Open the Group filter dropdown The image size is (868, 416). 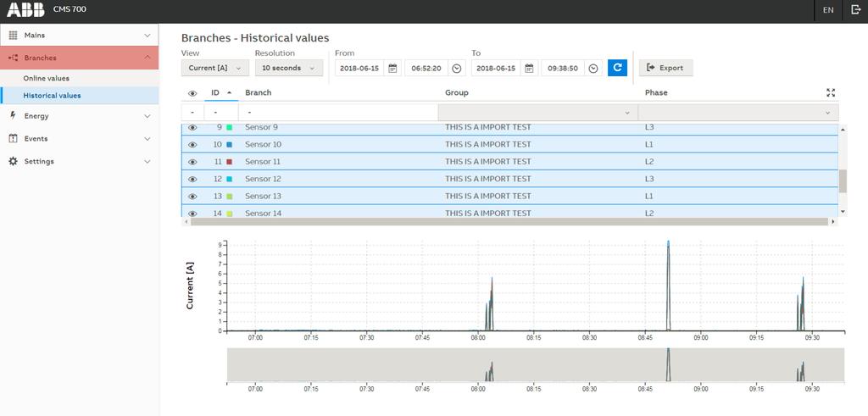point(537,113)
